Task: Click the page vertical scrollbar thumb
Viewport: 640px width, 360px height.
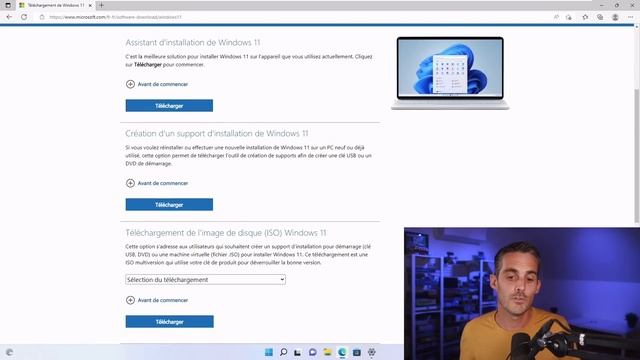Action: pyautogui.click(x=636, y=155)
